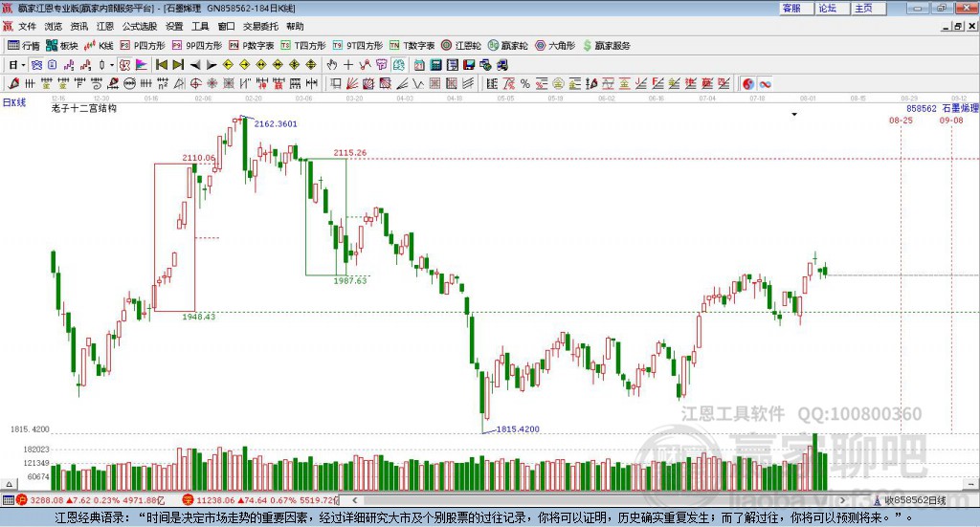Click the 沪 index value 3288.08
980x527 pixels.
click(46, 500)
